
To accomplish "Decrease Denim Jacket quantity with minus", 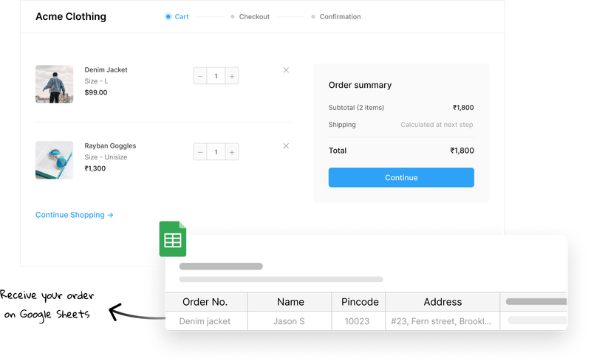I will coord(200,76).
